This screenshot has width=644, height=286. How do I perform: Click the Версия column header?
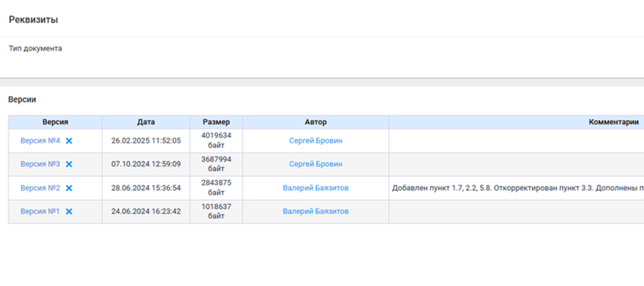55,122
